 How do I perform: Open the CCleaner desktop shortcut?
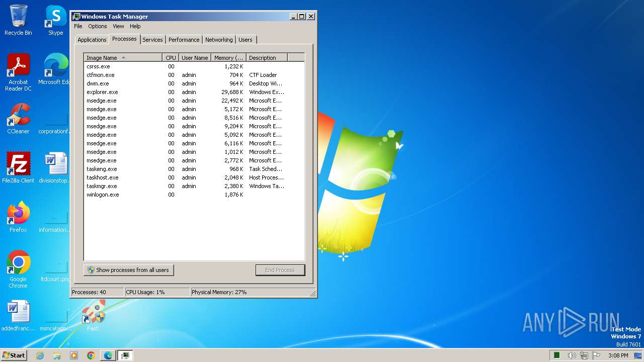pos(18,119)
